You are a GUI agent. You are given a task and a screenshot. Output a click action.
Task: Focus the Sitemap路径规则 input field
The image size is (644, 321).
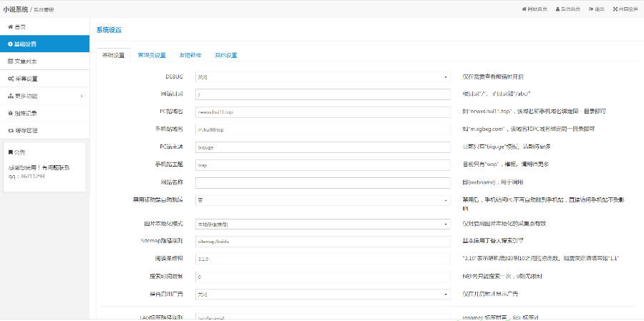[323, 242]
